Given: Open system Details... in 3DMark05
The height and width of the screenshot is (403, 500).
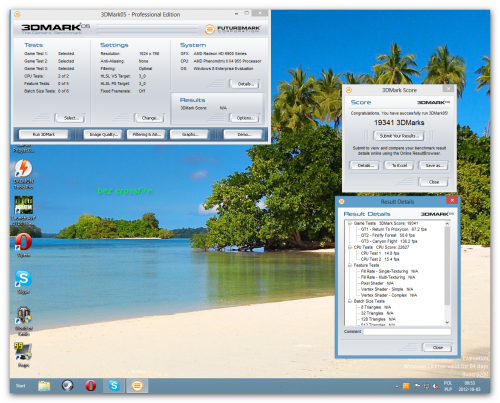Looking at the screenshot, I should [245, 84].
